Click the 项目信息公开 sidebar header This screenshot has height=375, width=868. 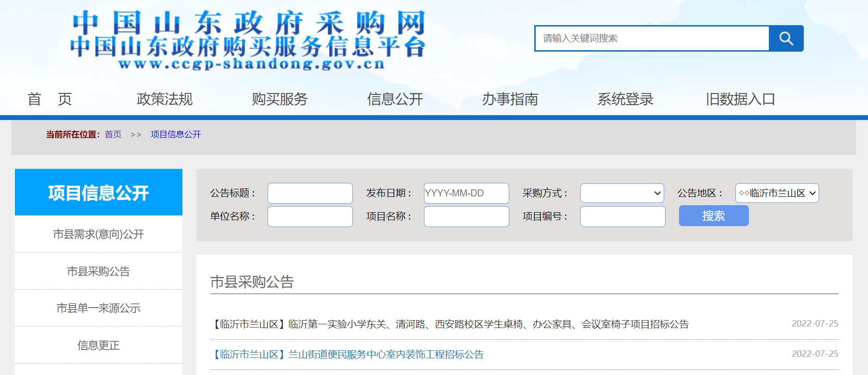(x=99, y=192)
